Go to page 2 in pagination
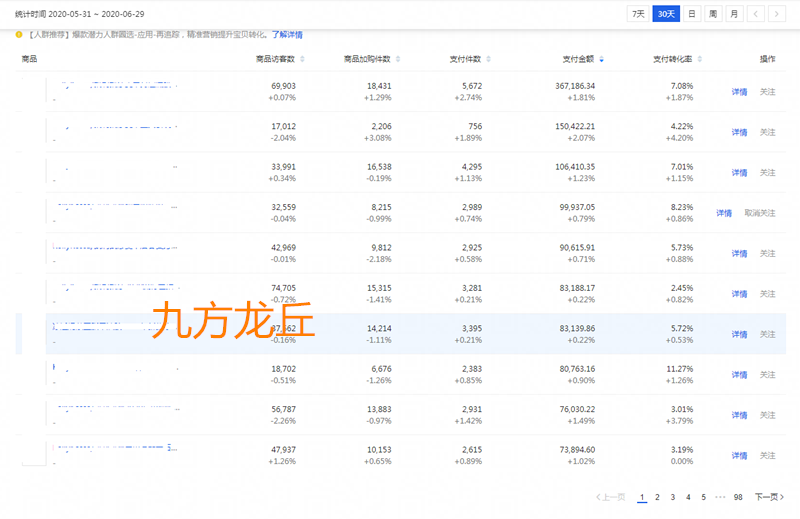Viewport: 800px width, 519px height. tap(657, 497)
